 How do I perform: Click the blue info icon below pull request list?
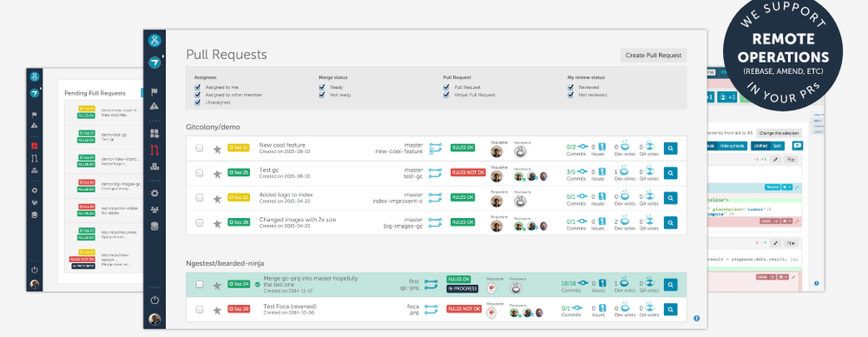point(696,318)
